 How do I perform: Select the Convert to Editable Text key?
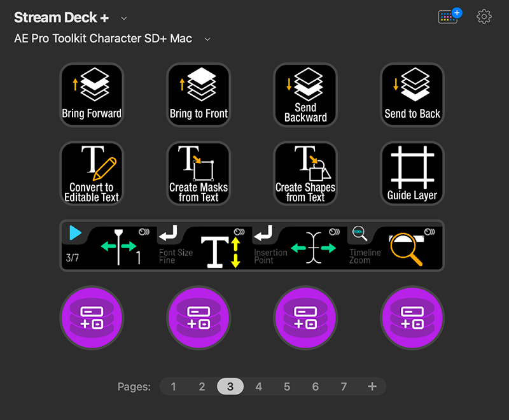pyautogui.click(x=92, y=173)
